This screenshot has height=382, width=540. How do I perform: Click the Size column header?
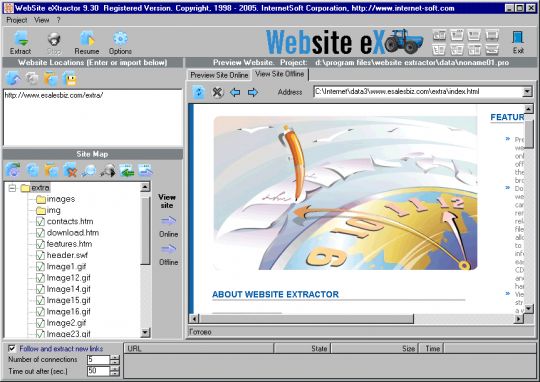(x=375, y=349)
